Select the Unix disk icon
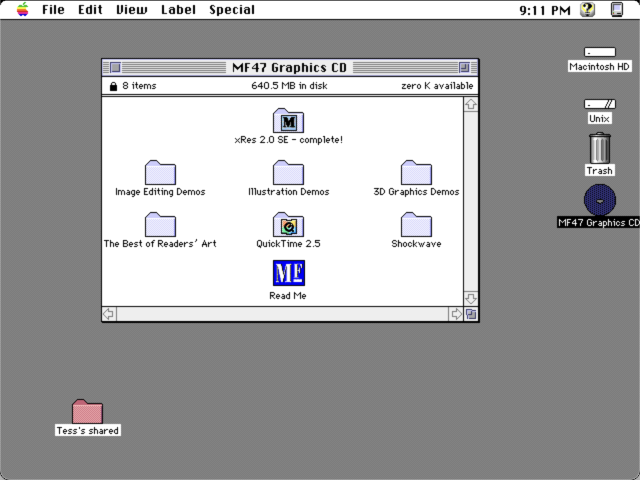The height and width of the screenshot is (480, 640). (x=600, y=104)
